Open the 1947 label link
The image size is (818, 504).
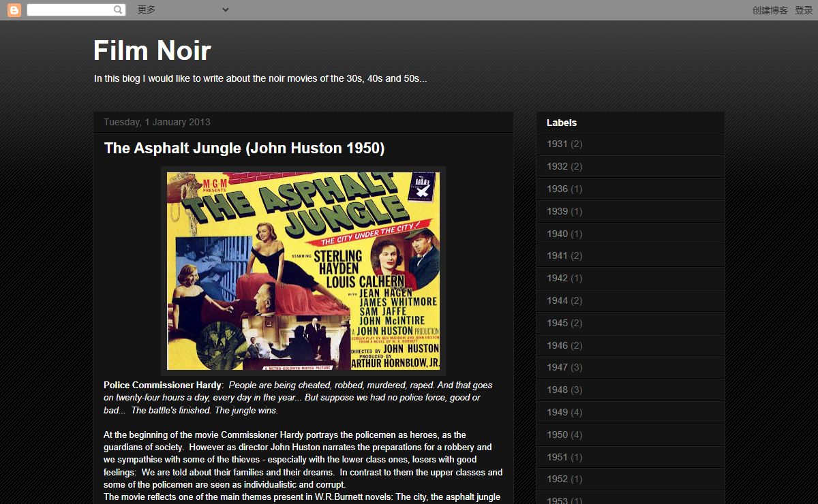[x=557, y=367]
